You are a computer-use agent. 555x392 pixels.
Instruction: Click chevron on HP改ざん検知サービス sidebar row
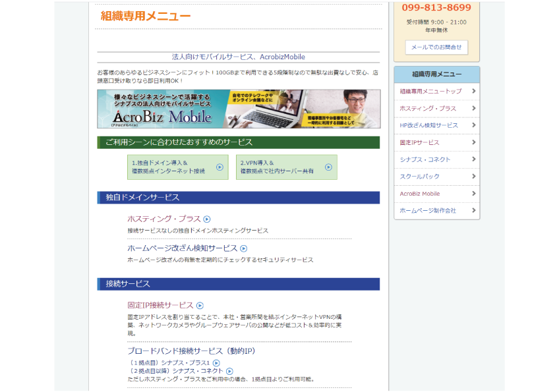pyautogui.click(x=473, y=125)
